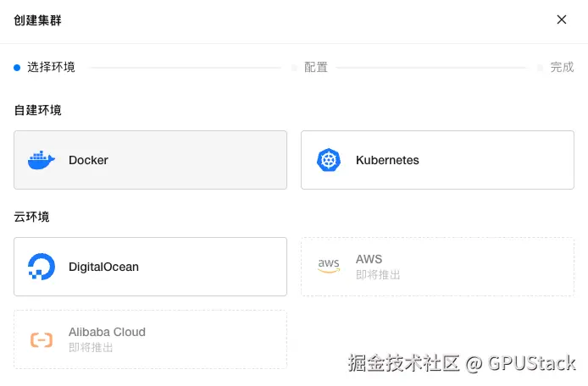The width and height of the screenshot is (588, 386).
Task: Click 即将推出 text under Alibaba Cloud
Action: point(91,348)
